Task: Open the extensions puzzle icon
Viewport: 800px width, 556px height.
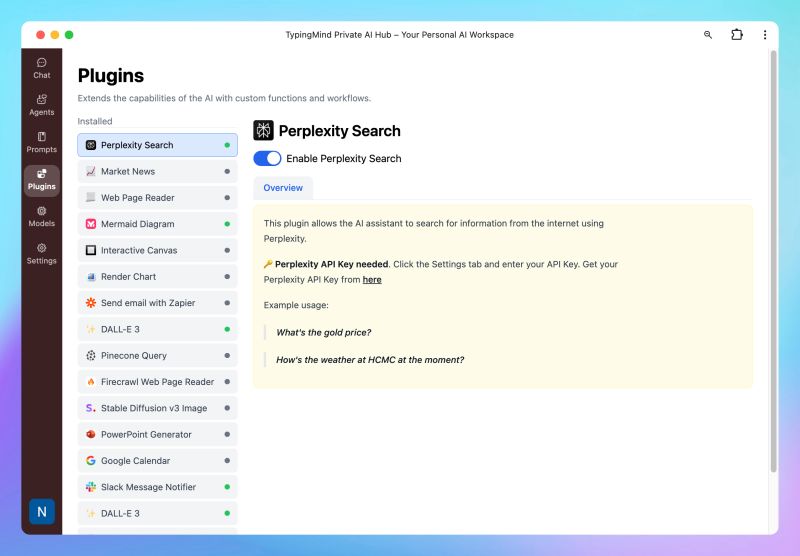Action: [737, 35]
